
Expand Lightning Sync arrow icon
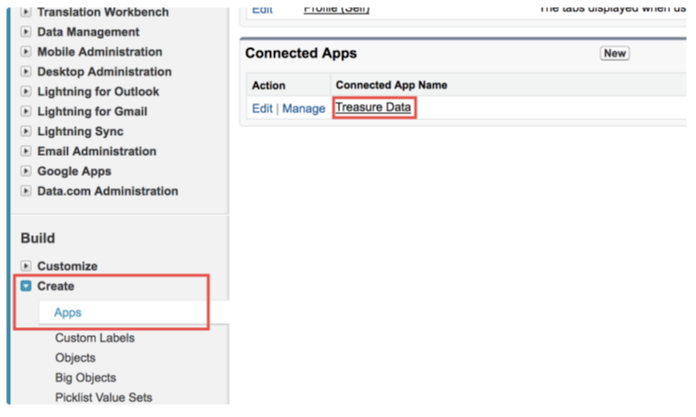point(26,132)
